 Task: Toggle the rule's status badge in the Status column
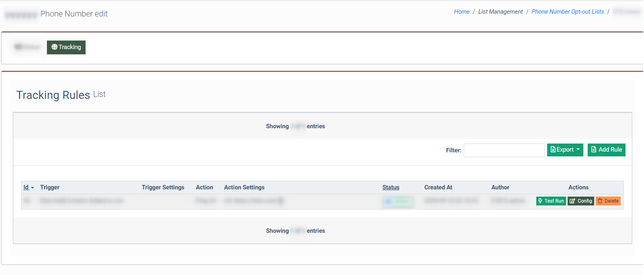pos(398,201)
